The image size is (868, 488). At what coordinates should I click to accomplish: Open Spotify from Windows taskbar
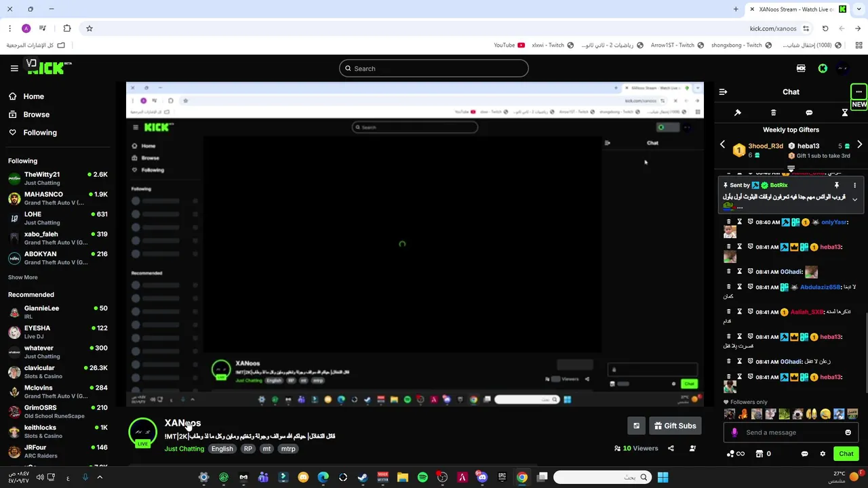422,477
